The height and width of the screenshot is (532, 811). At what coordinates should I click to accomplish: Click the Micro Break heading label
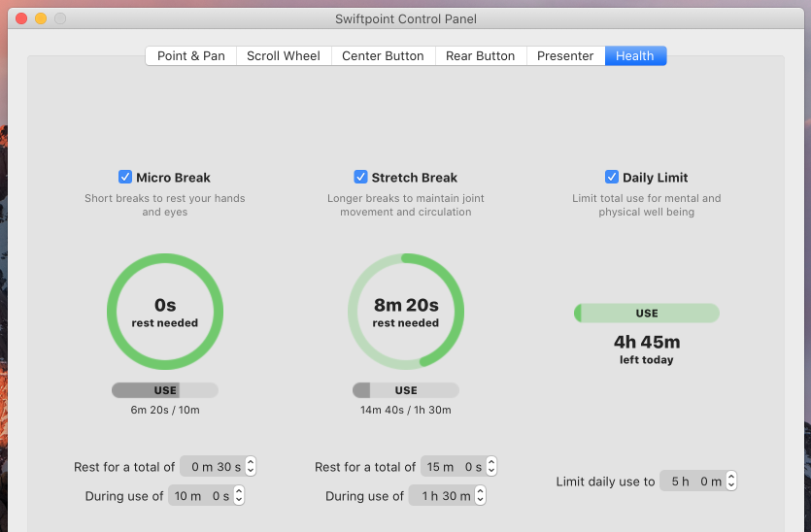[x=173, y=178]
